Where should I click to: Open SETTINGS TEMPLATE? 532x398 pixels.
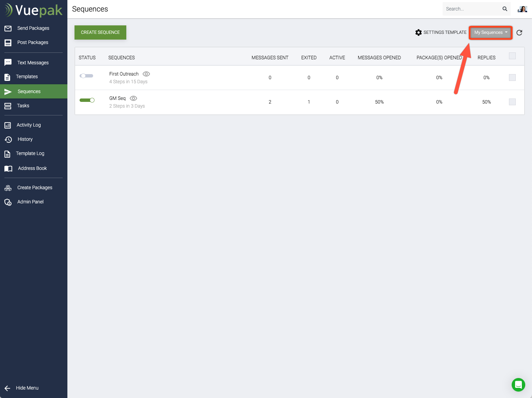point(441,32)
